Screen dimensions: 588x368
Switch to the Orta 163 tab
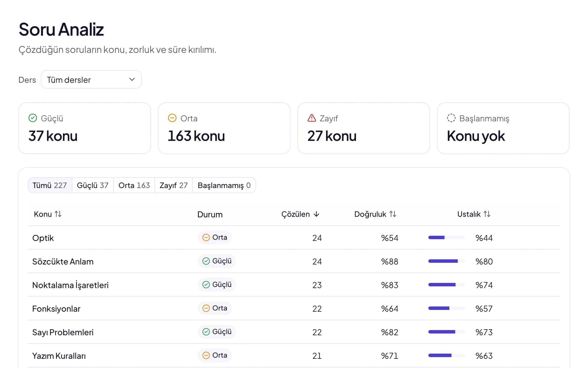coord(134,185)
